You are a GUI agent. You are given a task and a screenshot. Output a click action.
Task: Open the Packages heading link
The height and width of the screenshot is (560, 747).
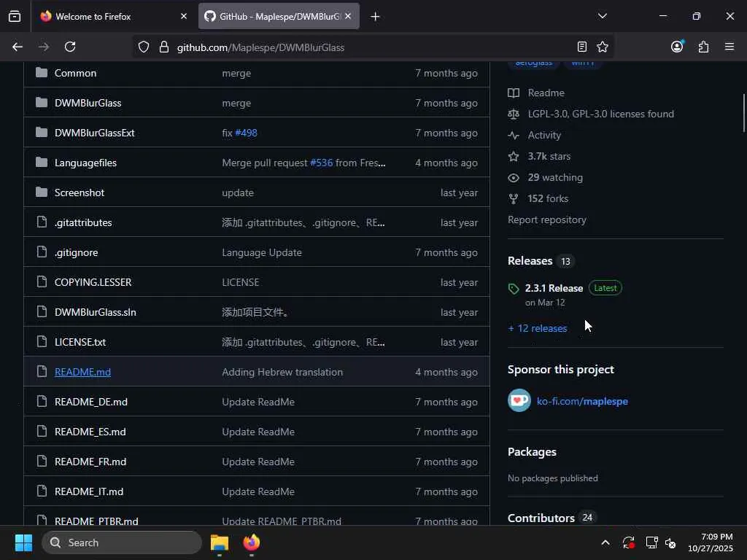pyautogui.click(x=532, y=452)
